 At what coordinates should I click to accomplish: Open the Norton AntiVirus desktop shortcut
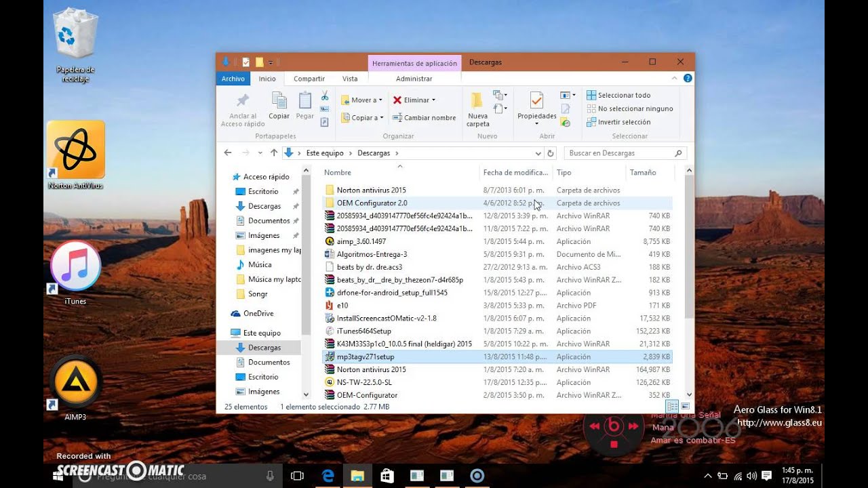(x=75, y=155)
